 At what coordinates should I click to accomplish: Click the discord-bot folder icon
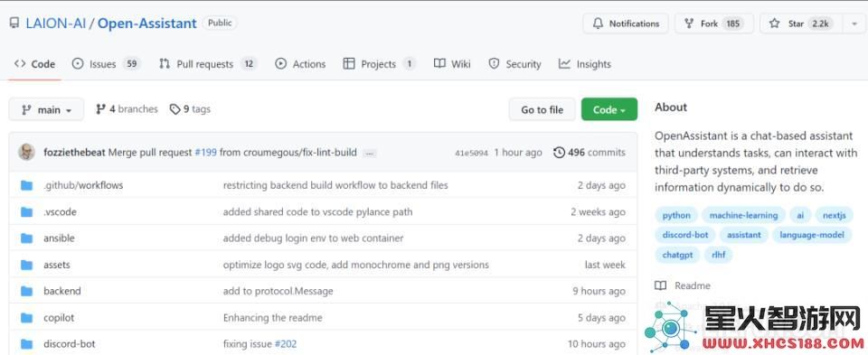26,344
